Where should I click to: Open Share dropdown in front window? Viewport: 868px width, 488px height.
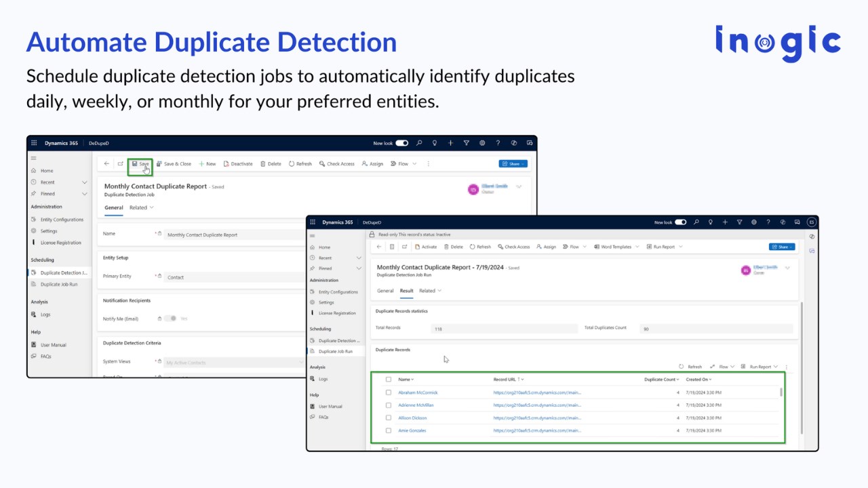pyautogui.click(x=782, y=247)
